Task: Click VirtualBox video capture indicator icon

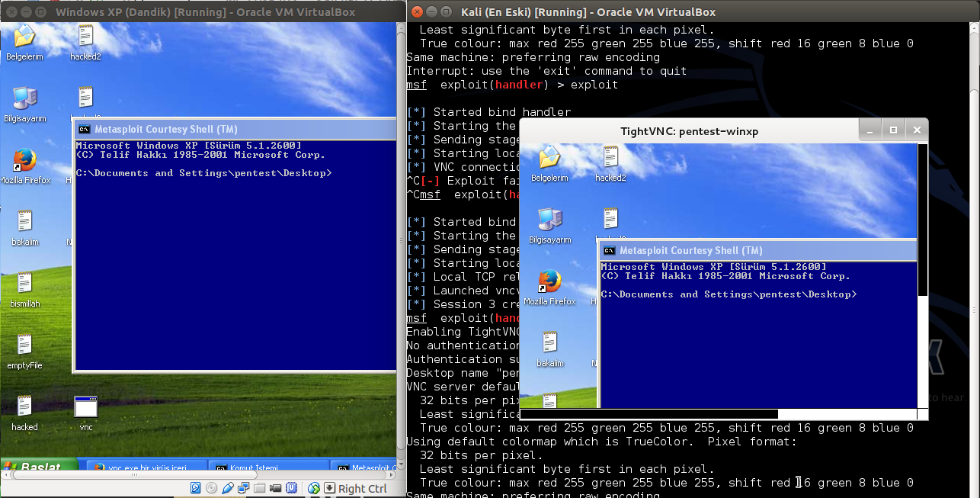Action: (x=275, y=488)
